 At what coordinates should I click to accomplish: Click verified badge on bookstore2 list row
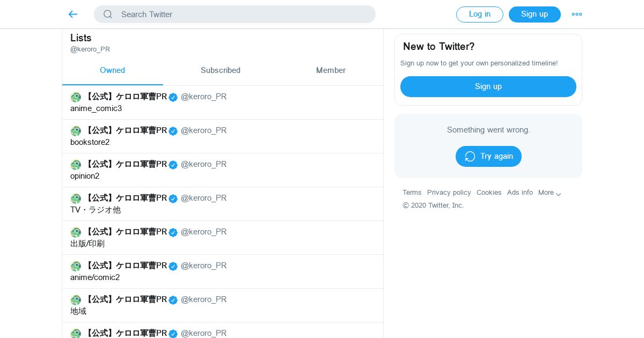173,131
